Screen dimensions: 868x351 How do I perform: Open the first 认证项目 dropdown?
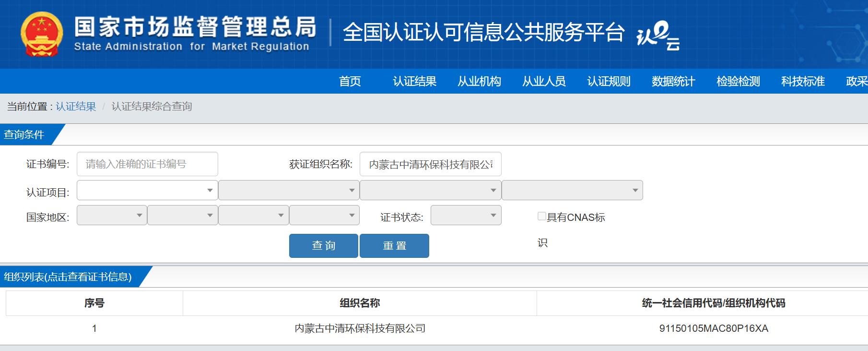147,190
